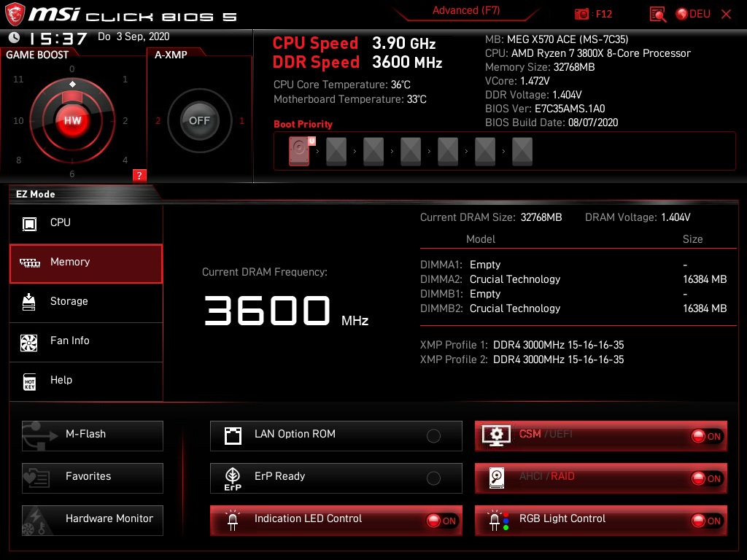The width and height of the screenshot is (747, 560).
Task: Select A-XMP profile number 2
Action: (x=158, y=121)
